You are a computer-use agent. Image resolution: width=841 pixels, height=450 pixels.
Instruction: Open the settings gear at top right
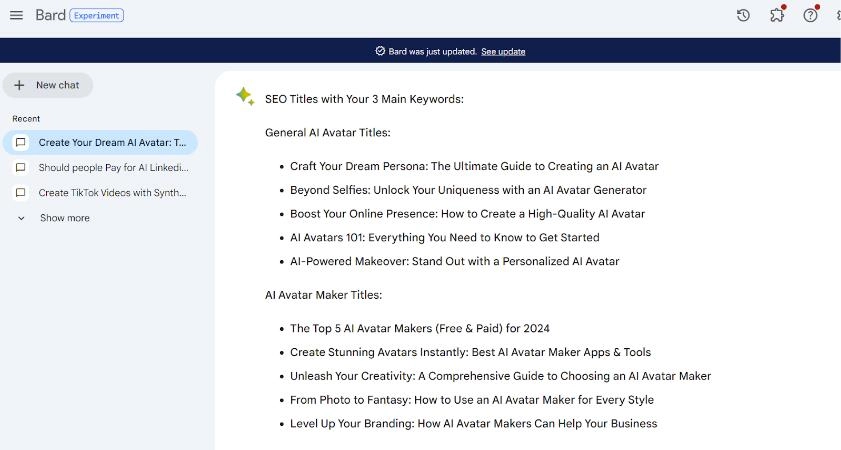(837, 15)
